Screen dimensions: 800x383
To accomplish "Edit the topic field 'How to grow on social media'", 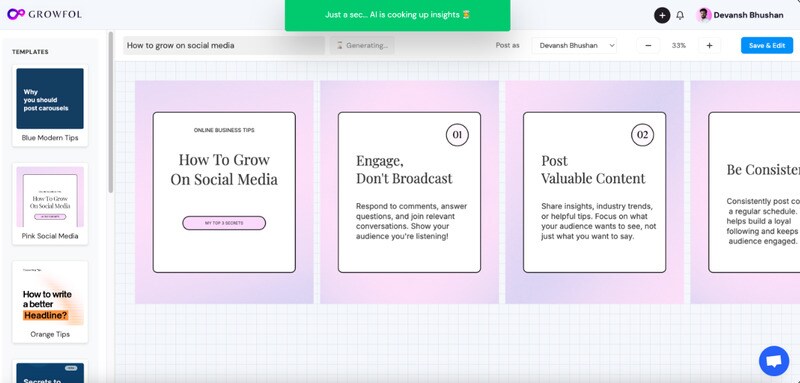I will click(x=224, y=45).
